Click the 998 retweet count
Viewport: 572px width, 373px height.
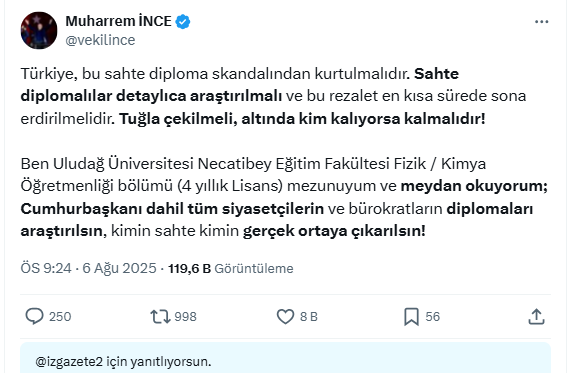coord(185,316)
